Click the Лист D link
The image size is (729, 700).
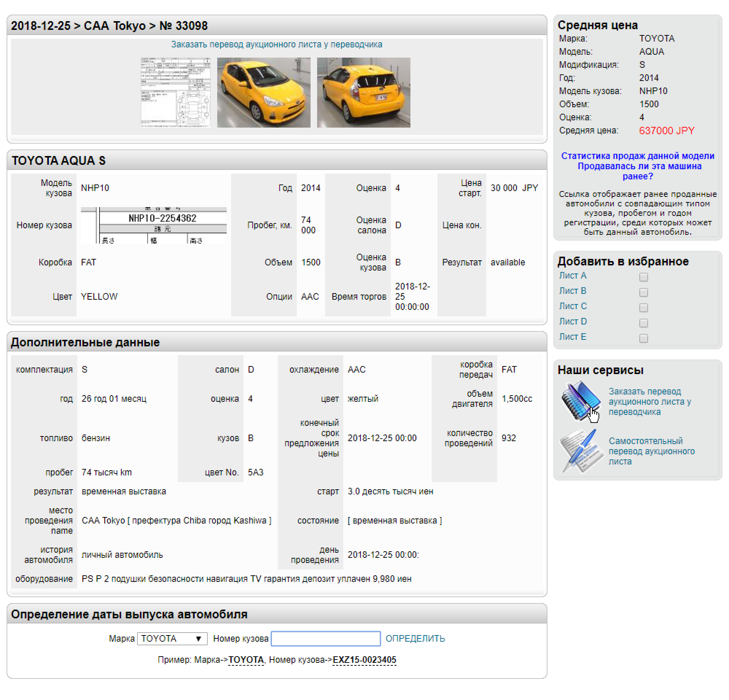572,321
